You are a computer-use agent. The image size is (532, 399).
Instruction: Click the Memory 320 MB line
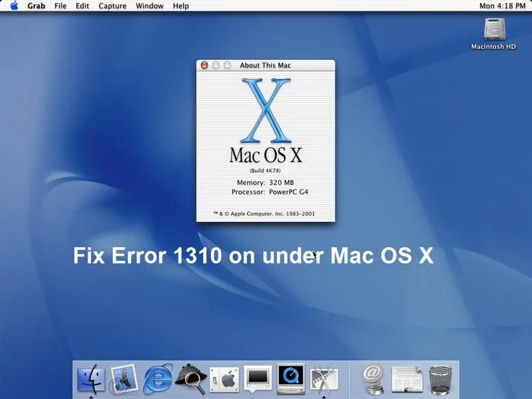[x=265, y=183]
